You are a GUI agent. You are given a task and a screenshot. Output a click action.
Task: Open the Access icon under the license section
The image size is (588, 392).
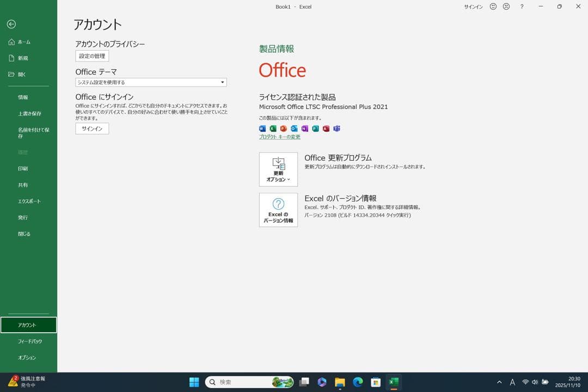(x=326, y=128)
